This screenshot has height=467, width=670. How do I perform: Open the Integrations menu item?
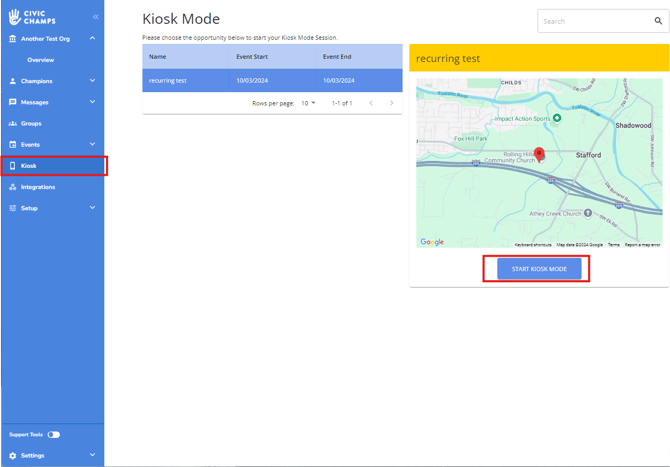pyautogui.click(x=38, y=187)
